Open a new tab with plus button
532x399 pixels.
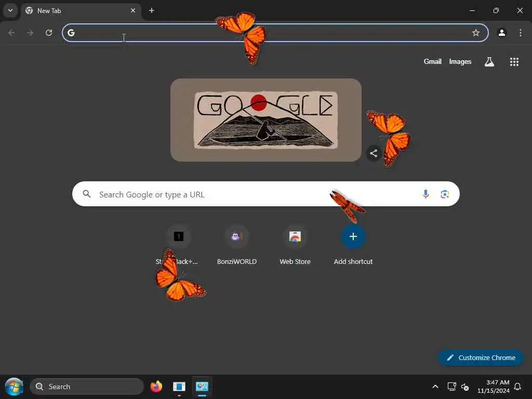[x=152, y=10]
